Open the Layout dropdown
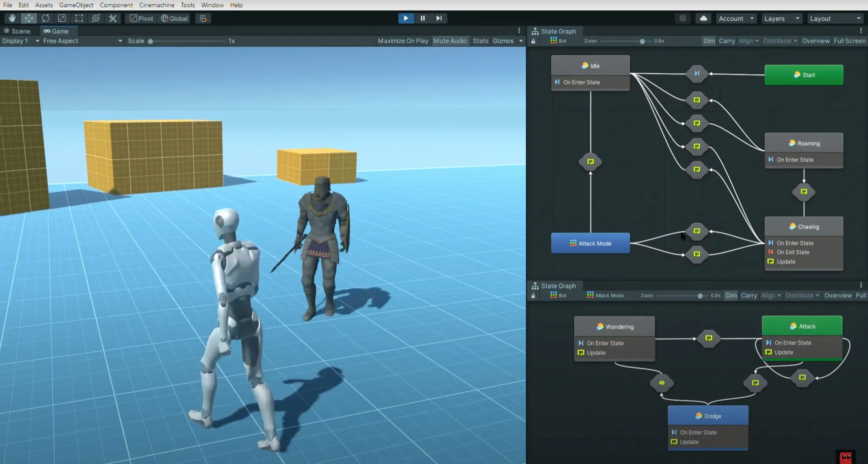The height and width of the screenshot is (464, 868). click(x=835, y=19)
